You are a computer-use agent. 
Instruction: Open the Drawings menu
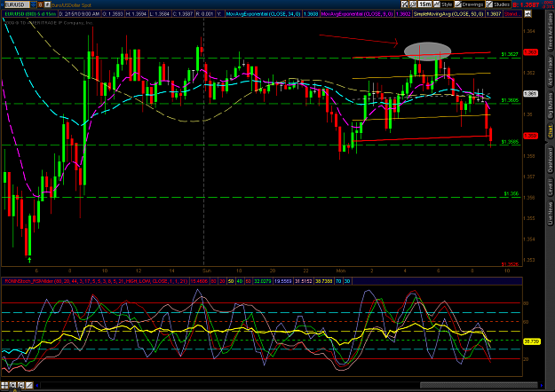[x=470, y=4]
